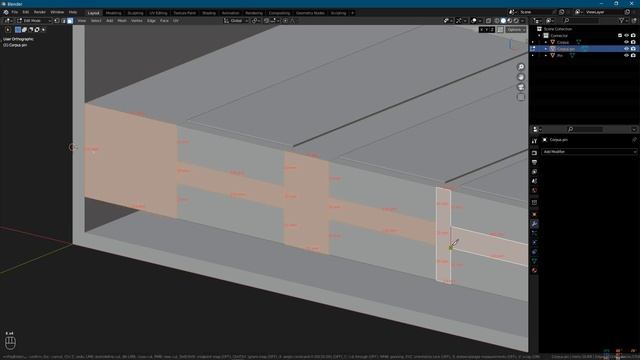The image size is (640, 360).
Task: Expand the Corpus object row
Action: click(x=546, y=42)
